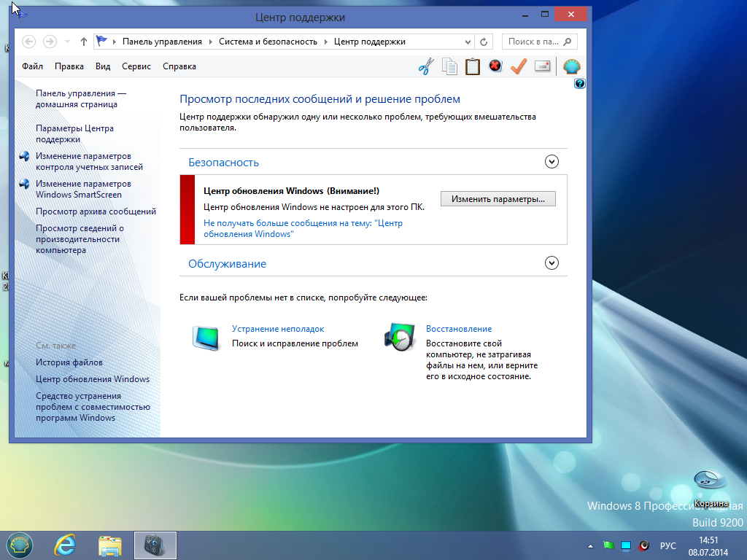Click the Обслуживание section heading
The width and height of the screenshot is (747, 560).
(228, 264)
